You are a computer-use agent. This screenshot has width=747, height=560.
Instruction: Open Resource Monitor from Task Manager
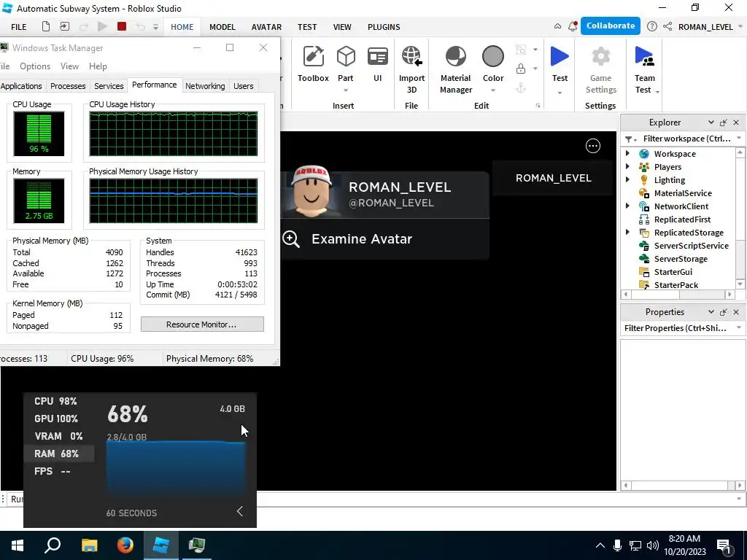[x=202, y=324]
